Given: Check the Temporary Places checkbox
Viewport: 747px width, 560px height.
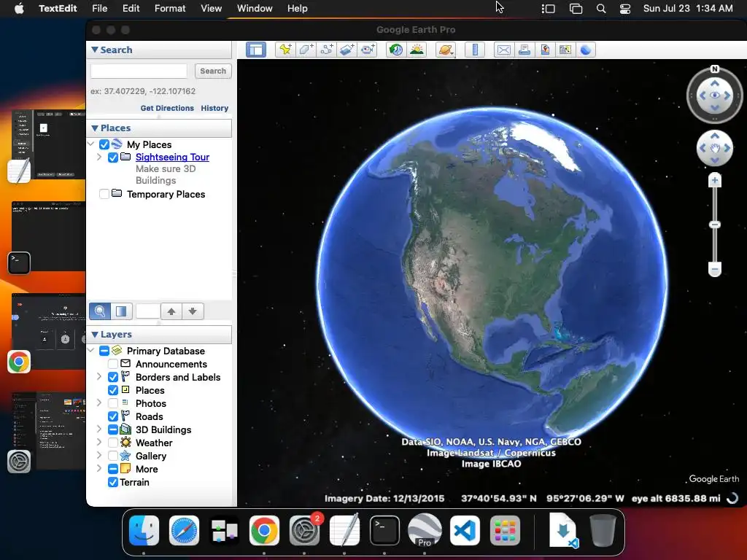Looking at the screenshot, I should 104,194.
